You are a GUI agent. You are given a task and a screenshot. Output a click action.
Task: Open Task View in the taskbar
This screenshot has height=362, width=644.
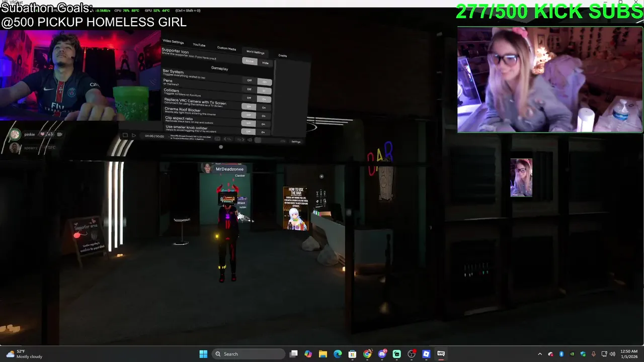point(294,354)
